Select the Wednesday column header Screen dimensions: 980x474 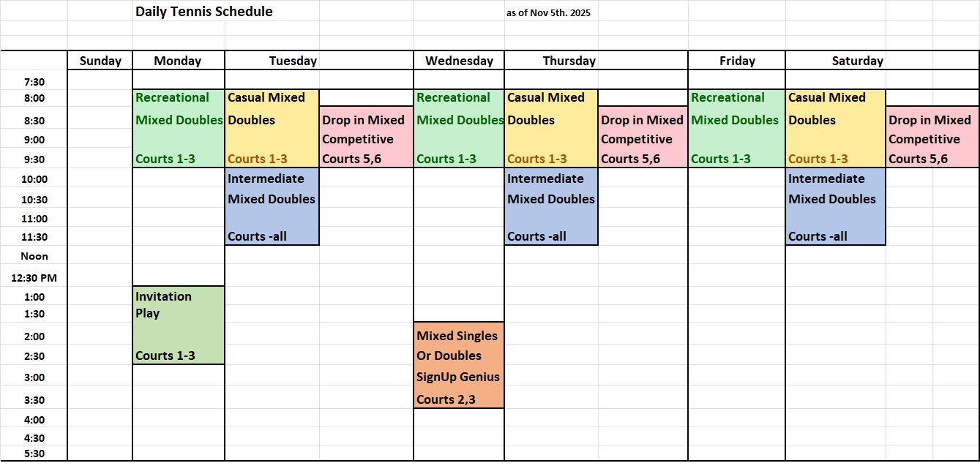coord(459,61)
